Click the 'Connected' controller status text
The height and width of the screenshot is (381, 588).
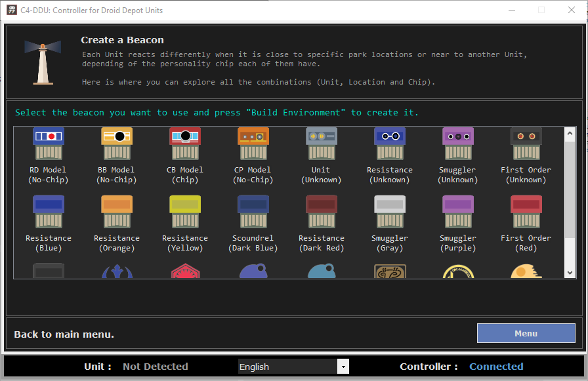pyautogui.click(x=496, y=367)
